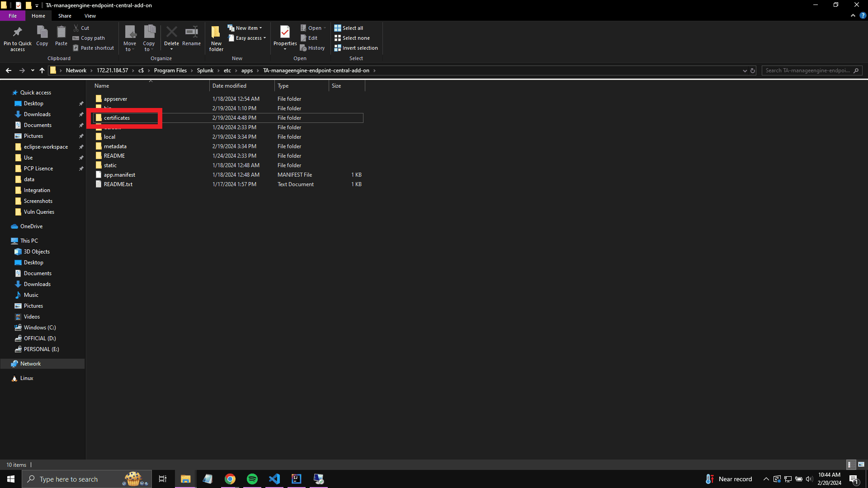This screenshot has height=488, width=868.
Task: Click the History icon in Open group
Action: [312, 48]
